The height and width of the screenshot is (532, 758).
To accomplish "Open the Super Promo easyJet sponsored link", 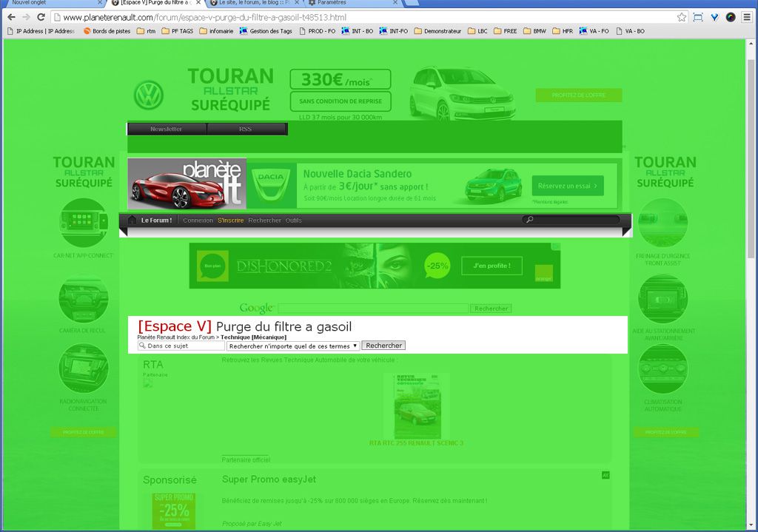I will [269, 479].
